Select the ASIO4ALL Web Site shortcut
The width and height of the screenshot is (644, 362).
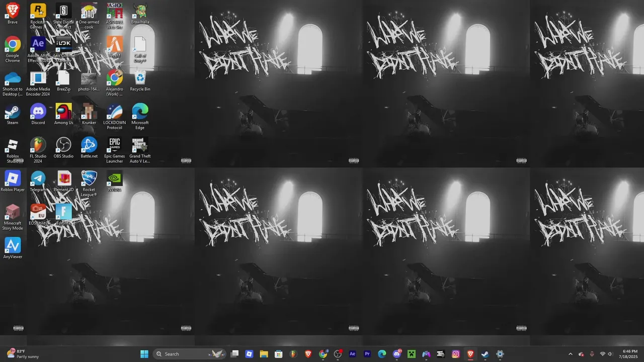tap(115, 16)
